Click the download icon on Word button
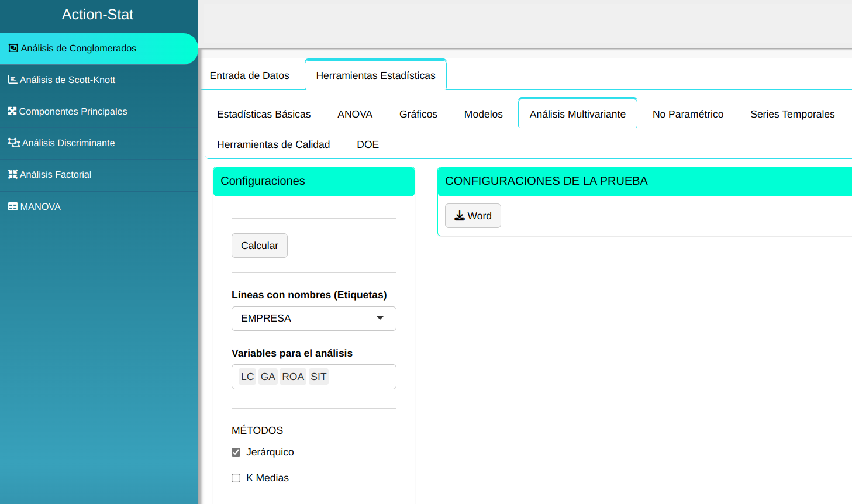 [460, 216]
